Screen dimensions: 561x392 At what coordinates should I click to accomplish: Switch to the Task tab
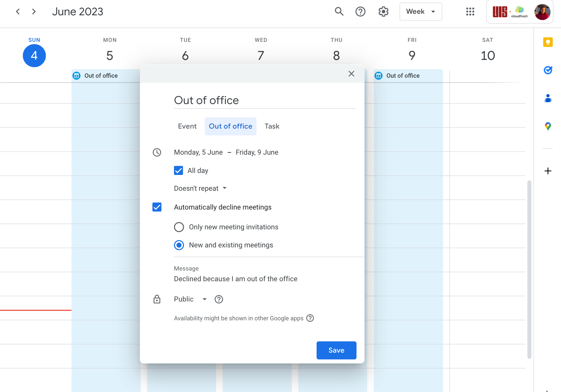coord(272,126)
